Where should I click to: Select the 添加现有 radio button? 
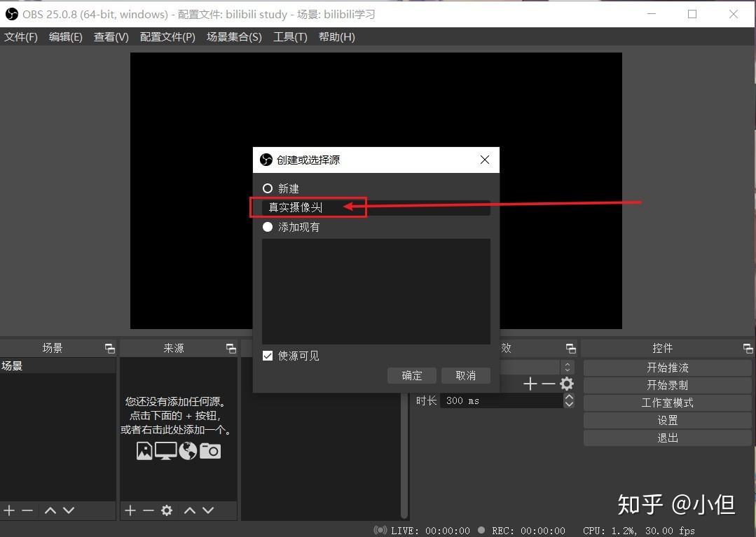[267, 226]
